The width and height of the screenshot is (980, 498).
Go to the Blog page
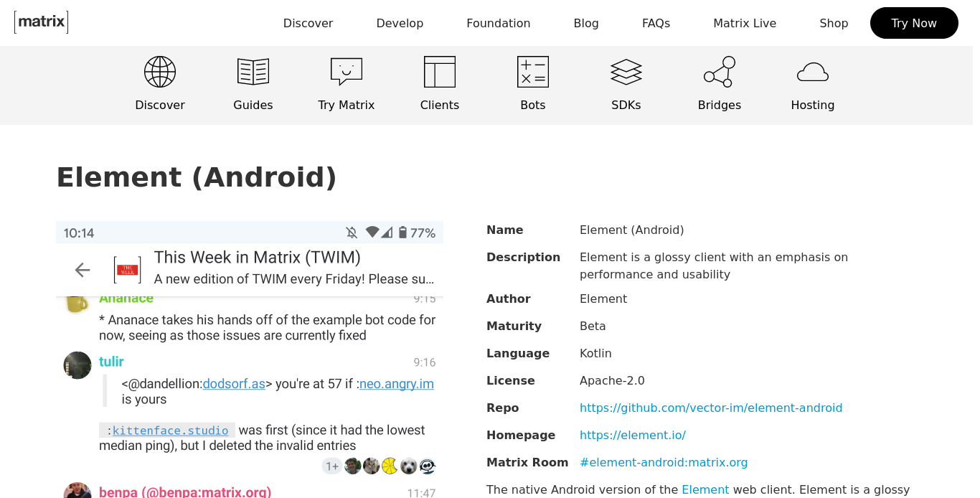point(586,23)
